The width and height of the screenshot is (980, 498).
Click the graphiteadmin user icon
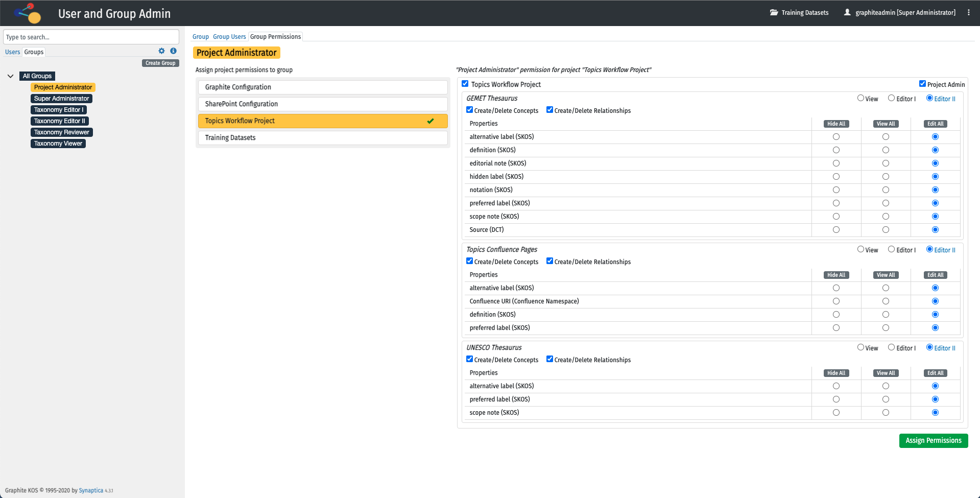[847, 13]
